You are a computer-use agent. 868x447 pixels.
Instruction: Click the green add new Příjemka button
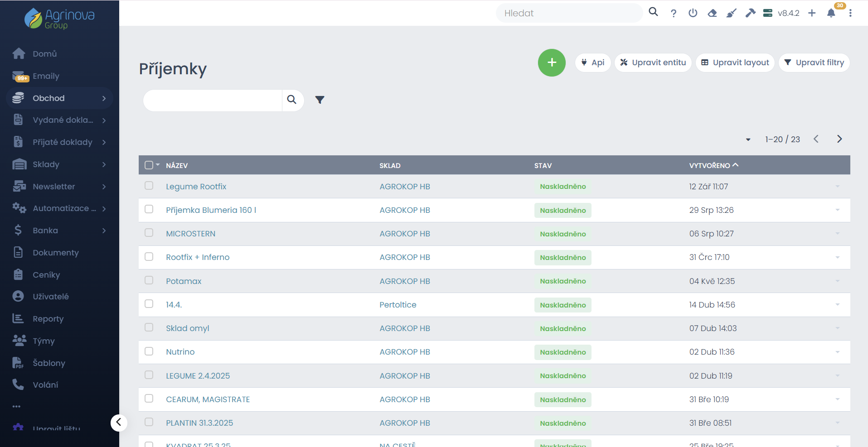[x=552, y=62]
